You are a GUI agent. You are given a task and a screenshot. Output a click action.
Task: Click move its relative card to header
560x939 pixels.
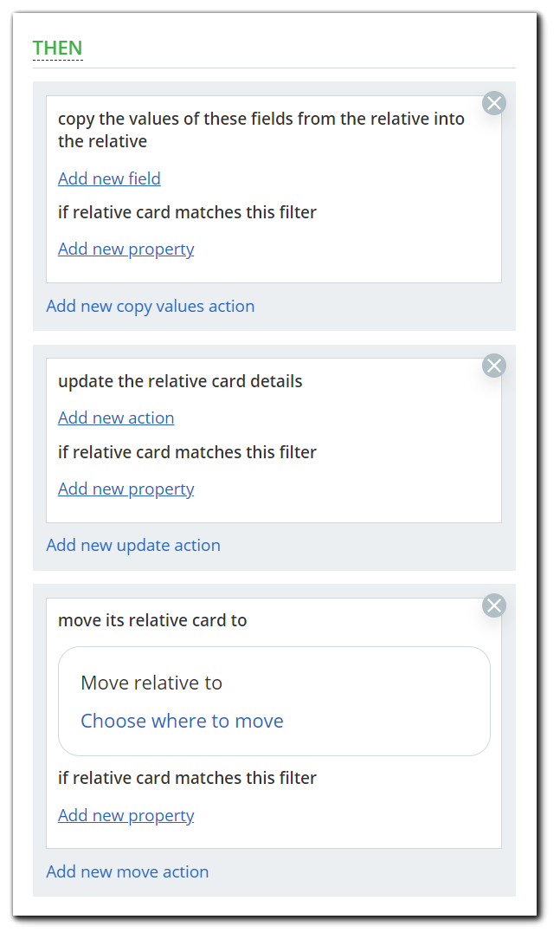tap(151, 620)
